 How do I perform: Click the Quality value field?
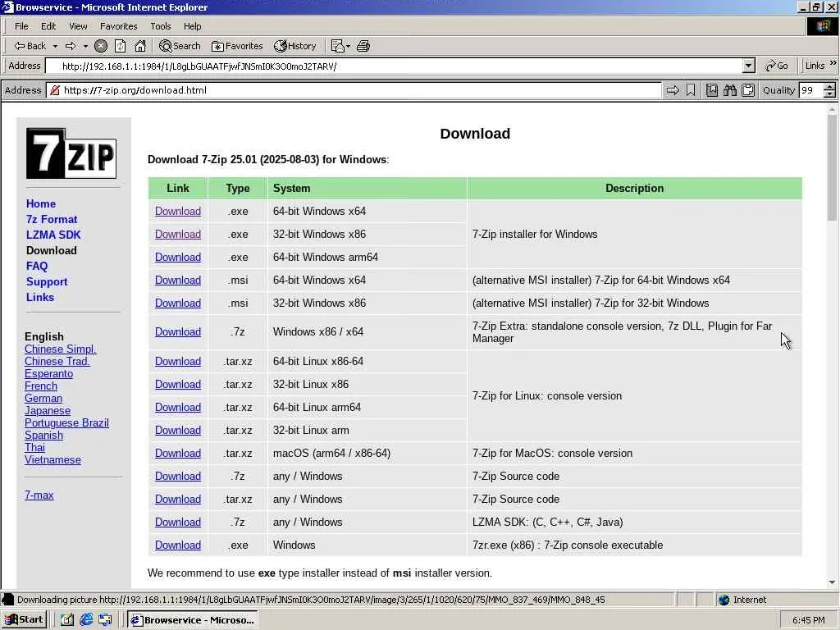click(811, 90)
